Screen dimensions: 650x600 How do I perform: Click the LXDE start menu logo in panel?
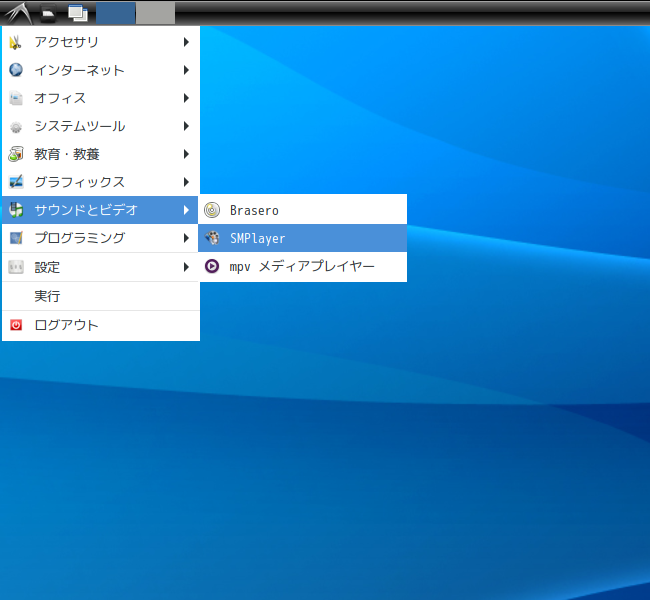[18, 13]
